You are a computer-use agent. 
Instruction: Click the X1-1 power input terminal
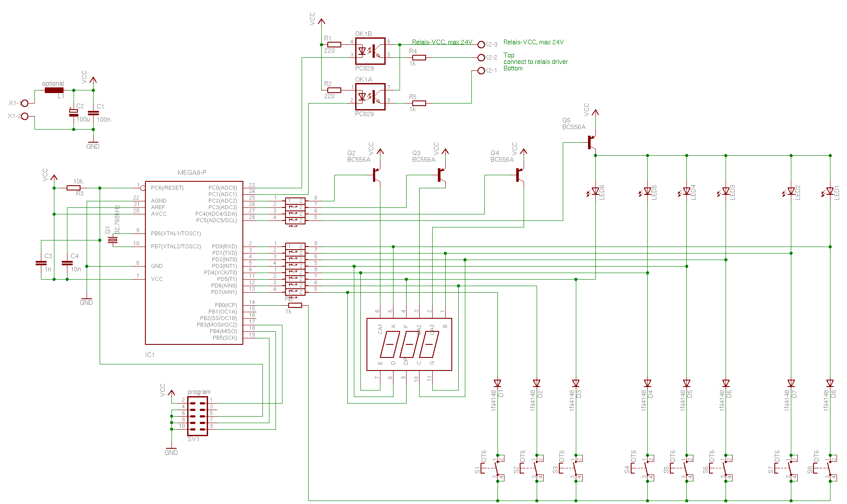click(25, 103)
